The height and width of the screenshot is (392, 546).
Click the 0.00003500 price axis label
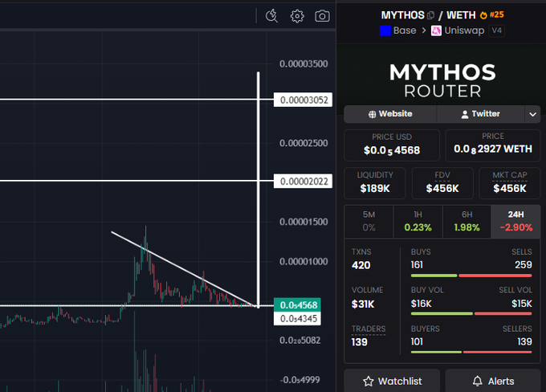(x=304, y=63)
